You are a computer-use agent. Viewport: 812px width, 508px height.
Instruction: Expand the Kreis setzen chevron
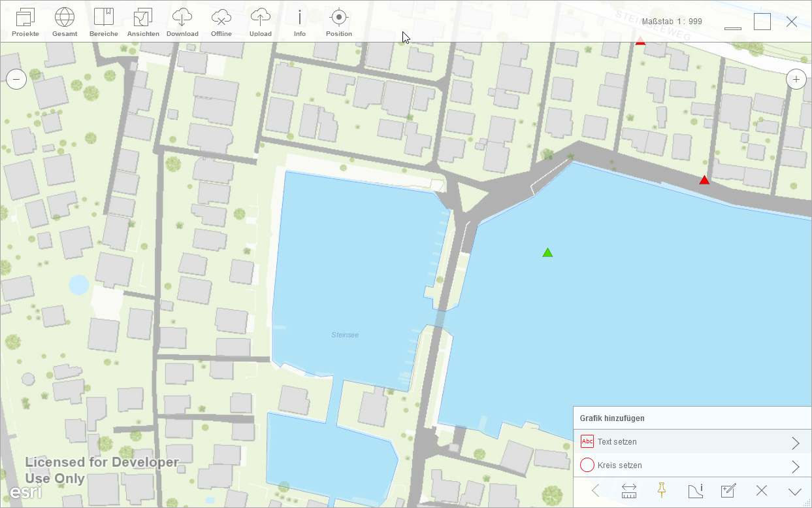point(795,466)
